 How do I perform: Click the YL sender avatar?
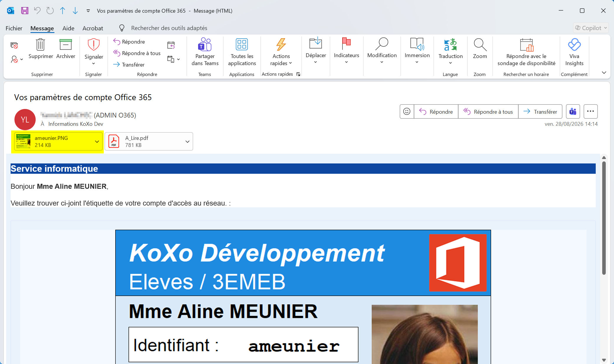click(25, 120)
